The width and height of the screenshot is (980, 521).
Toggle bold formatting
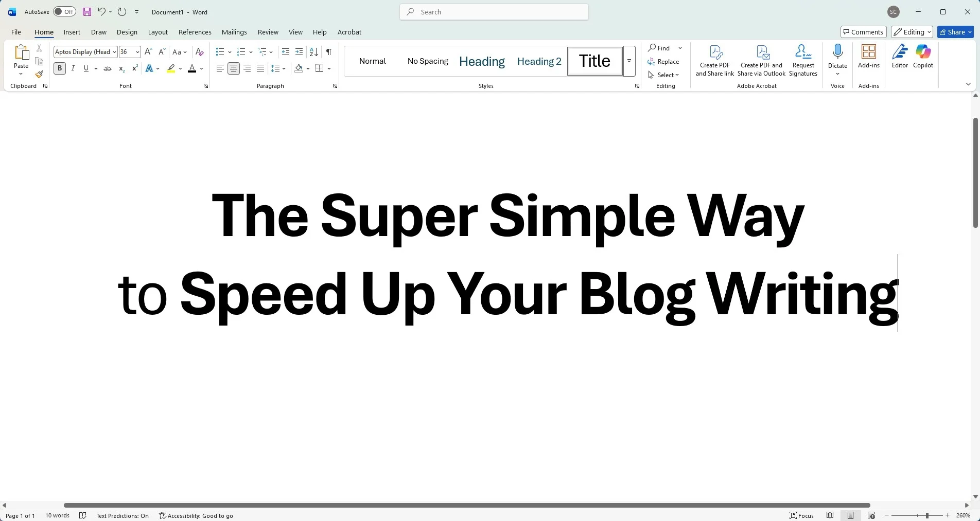pyautogui.click(x=59, y=68)
